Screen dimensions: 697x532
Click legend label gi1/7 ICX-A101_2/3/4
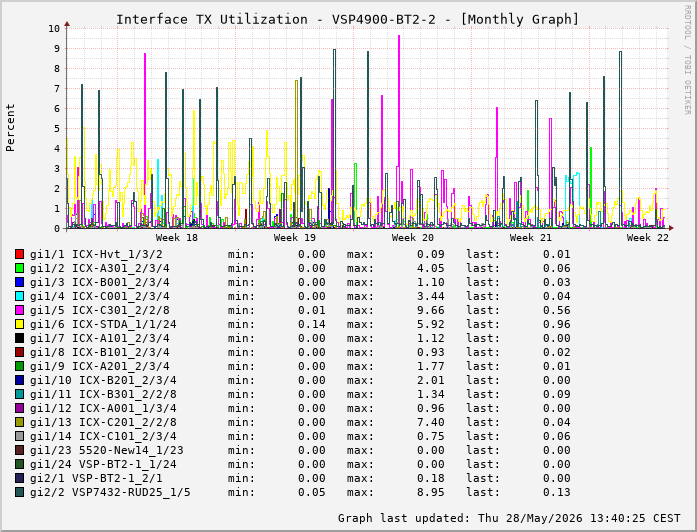[x=100, y=338]
